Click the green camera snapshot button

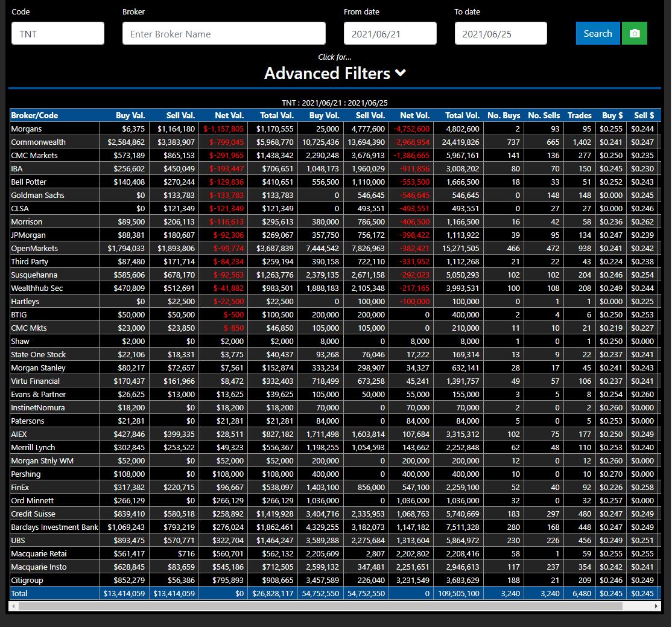point(634,33)
